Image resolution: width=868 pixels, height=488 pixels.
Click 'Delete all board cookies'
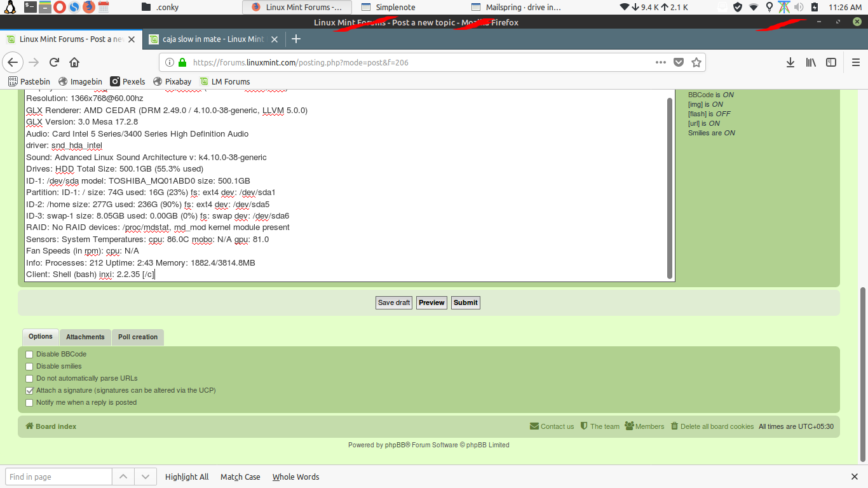click(x=712, y=426)
